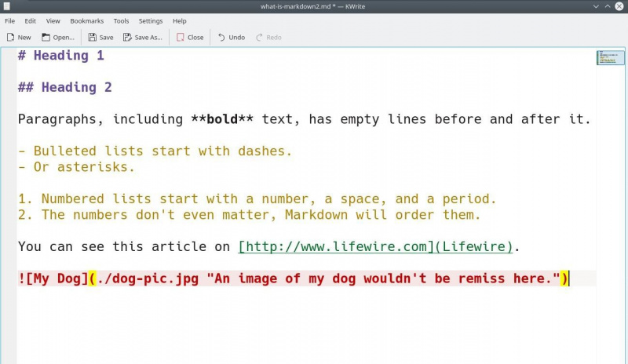The image size is (628, 364).
Task: Choose the Save As... toolbar icon
Action: click(127, 37)
